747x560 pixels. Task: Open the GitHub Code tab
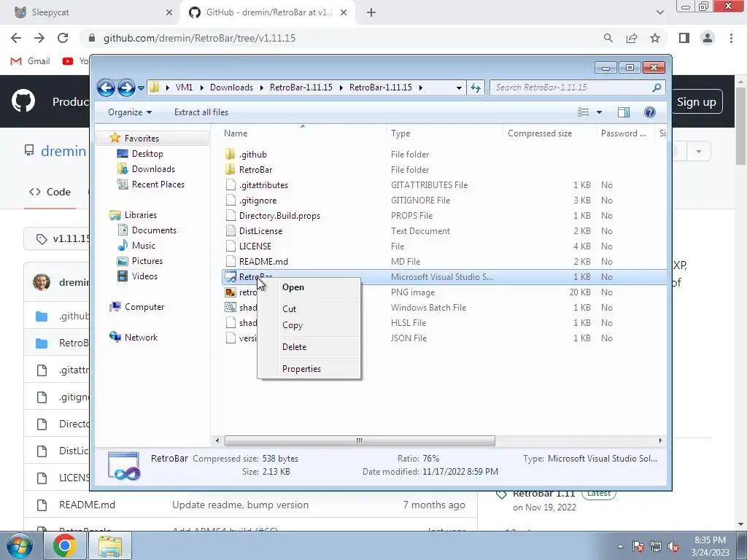[x=50, y=192]
